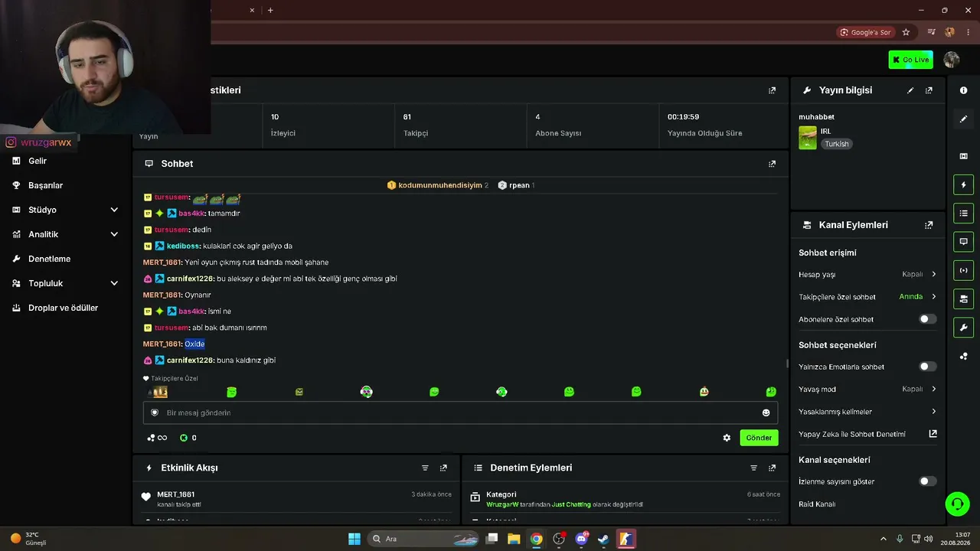Click username carnifex1226 in buna kaldınız message
The height and width of the screenshot is (551, 980).
[x=190, y=360]
